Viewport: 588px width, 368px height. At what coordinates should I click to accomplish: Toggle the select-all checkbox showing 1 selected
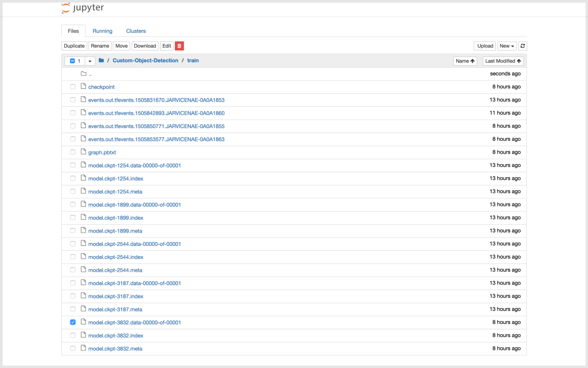click(73, 61)
